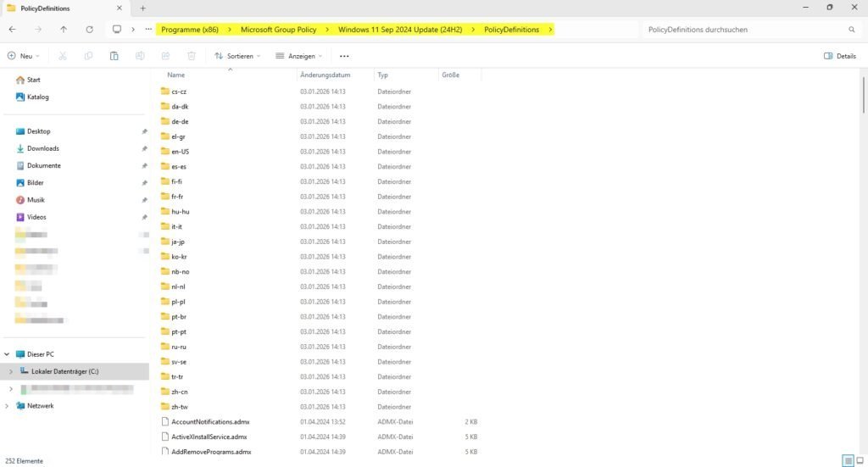Select Microsoft Group Policy in the breadcrumb
Image resolution: width=868 pixels, height=467 pixels.
point(278,29)
